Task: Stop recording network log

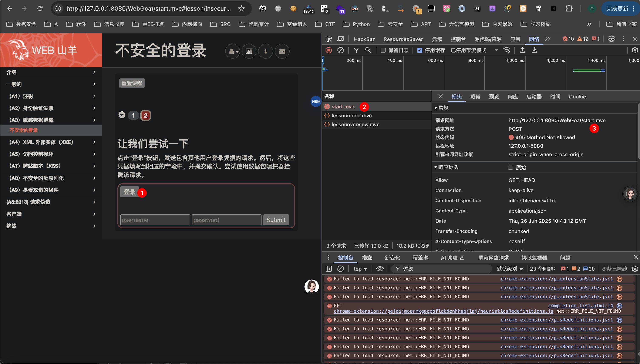Action: (x=329, y=50)
